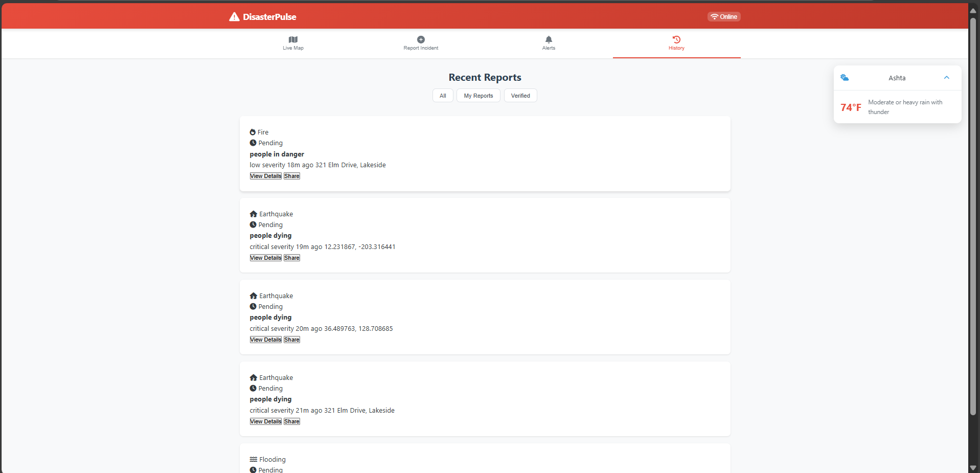Click the scrollbar up arrow
Image resolution: width=980 pixels, height=473 pixels.
tap(973, 10)
